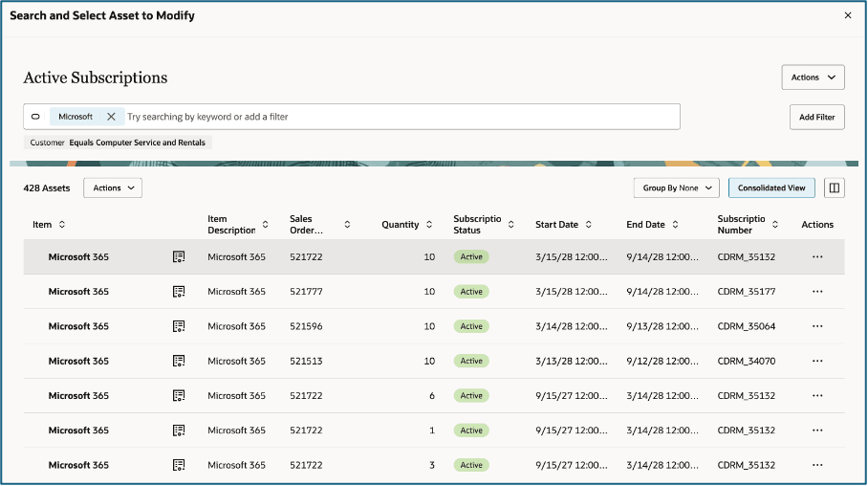This screenshot has height=486, width=868.
Task: Click the Add Filter button
Action: click(816, 117)
